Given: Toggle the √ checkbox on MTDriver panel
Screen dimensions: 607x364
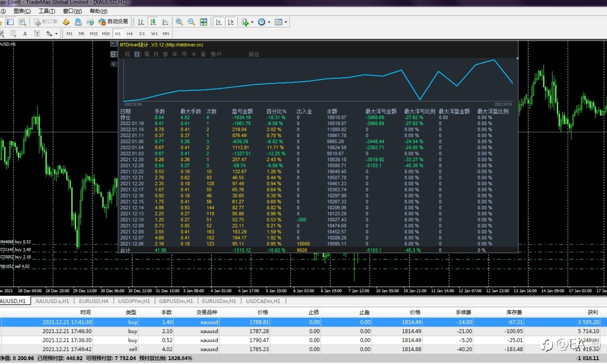Looking at the screenshot, I should click(x=114, y=64).
